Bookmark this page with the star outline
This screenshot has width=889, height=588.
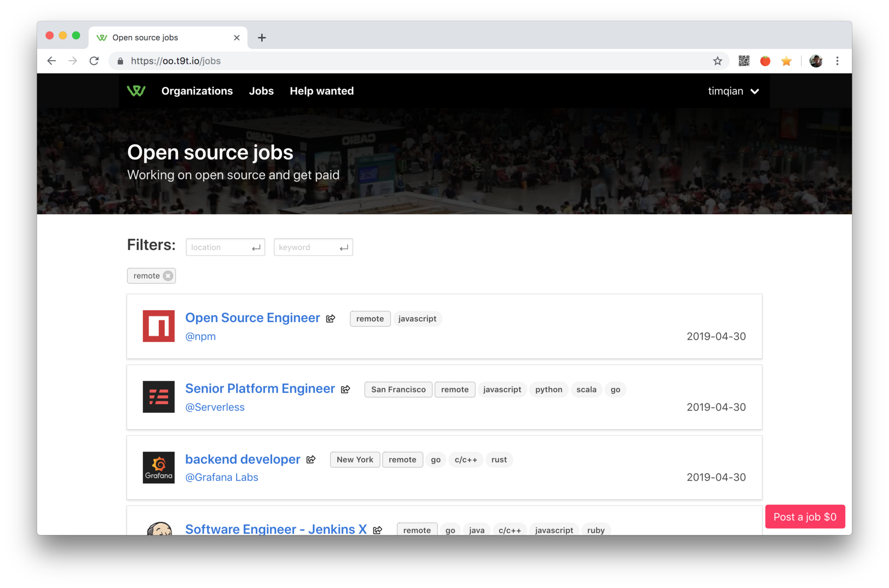tap(717, 61)
